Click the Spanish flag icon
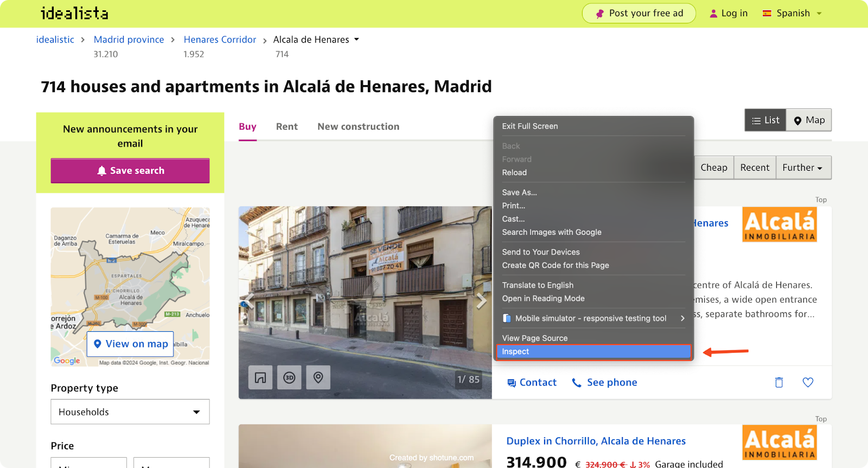Viewport: 868px width, 468px height. [x=767, y=14]
